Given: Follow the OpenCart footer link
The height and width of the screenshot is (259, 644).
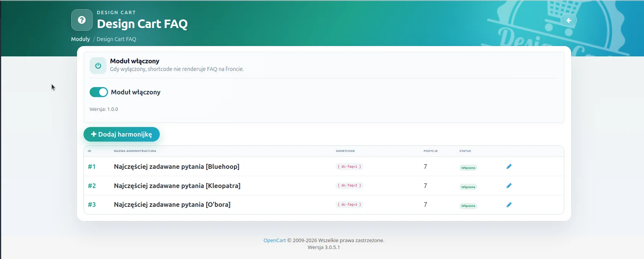Looking at the screenshot, I should (x=275, y=241).
